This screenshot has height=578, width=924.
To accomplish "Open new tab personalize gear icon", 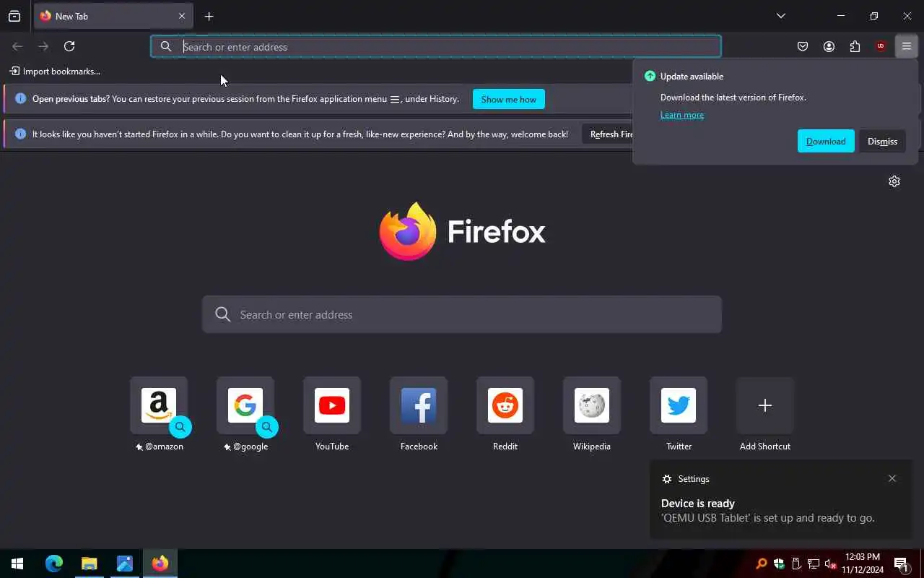I will (894, 181).
